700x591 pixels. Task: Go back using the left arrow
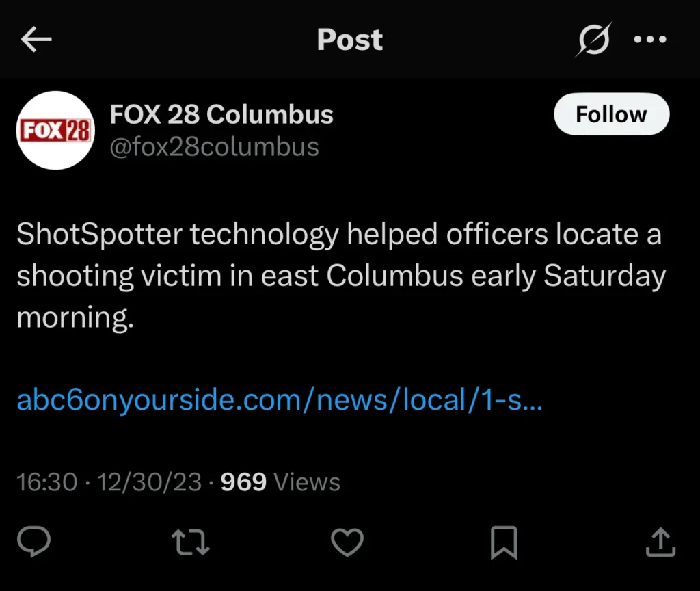point(36,40)
